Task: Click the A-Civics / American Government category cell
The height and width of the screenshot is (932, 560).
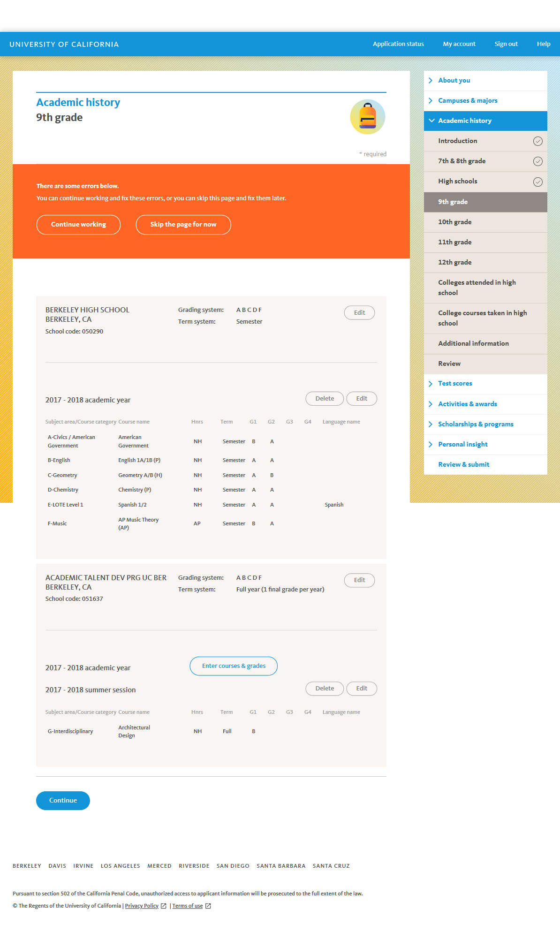Action: tap(71, 442)
